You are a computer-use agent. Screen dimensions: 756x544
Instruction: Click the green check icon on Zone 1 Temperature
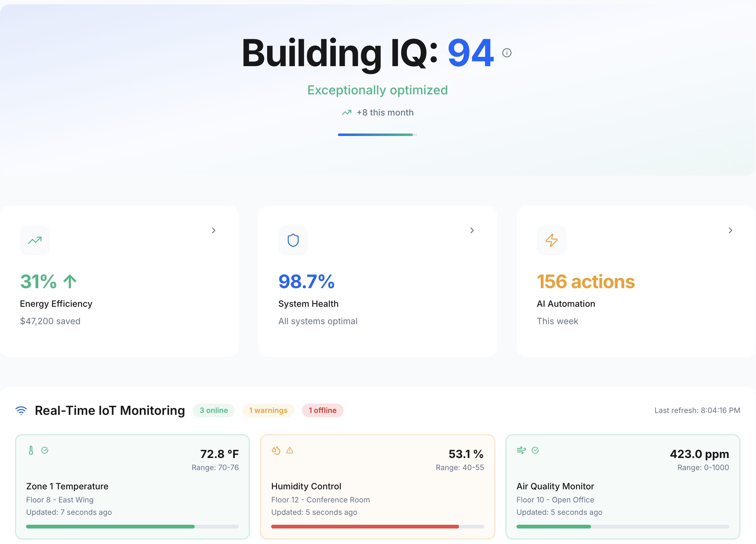pos(45,451)
